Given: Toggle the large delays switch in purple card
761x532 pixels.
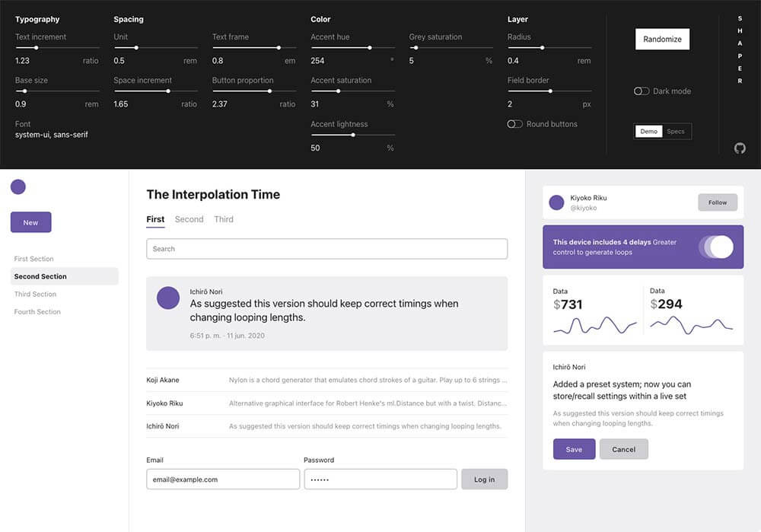Looking at the screenshot, I should 719,247.
